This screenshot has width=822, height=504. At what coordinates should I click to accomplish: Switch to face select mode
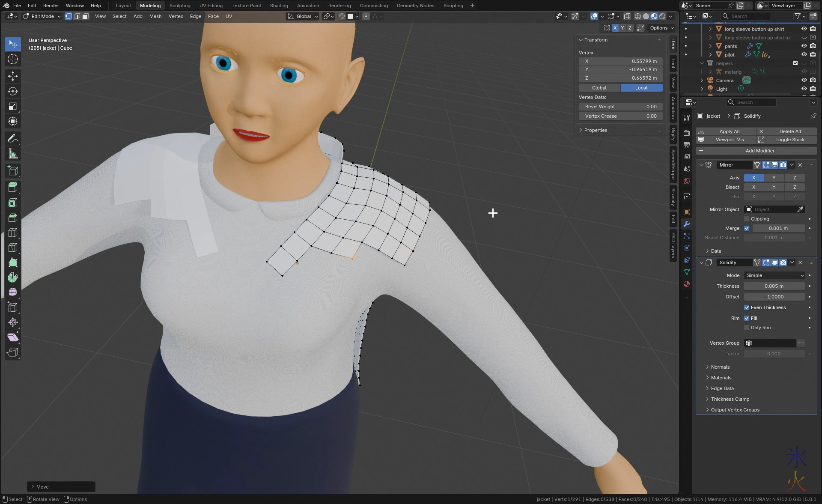85,16
